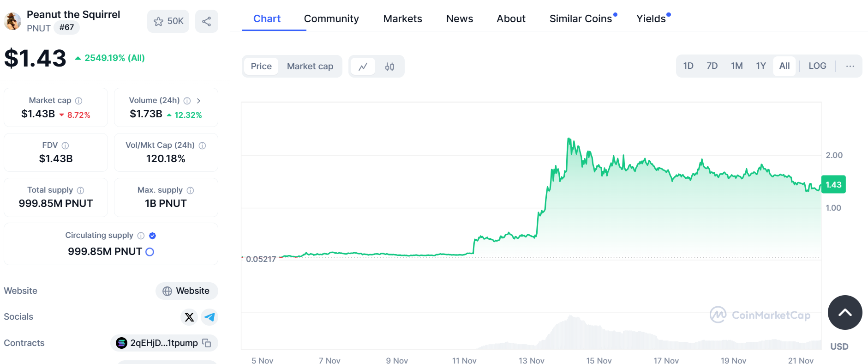Screen dimensions: 868x364
Task: Click the Solana contract chain icon
Action: (x=121, y=343)
